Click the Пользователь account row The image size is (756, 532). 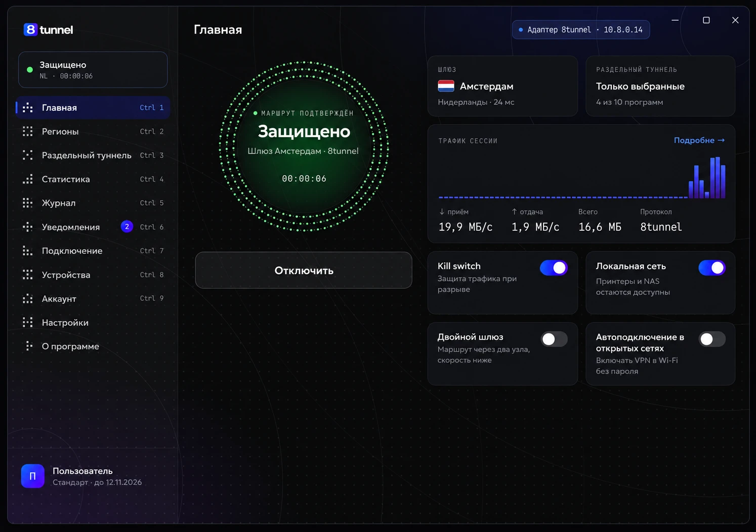pyautogui.click(x=93, y=476)
